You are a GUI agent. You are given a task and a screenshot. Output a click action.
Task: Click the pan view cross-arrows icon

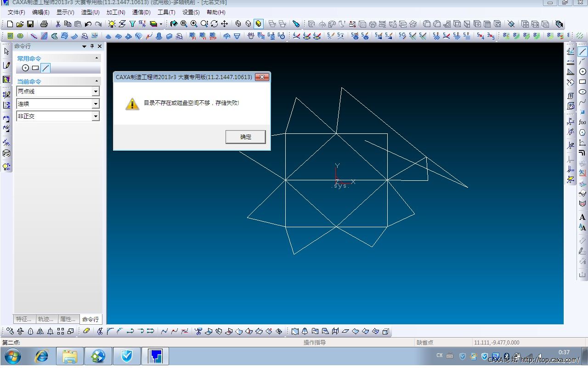(x=225, y=24)
